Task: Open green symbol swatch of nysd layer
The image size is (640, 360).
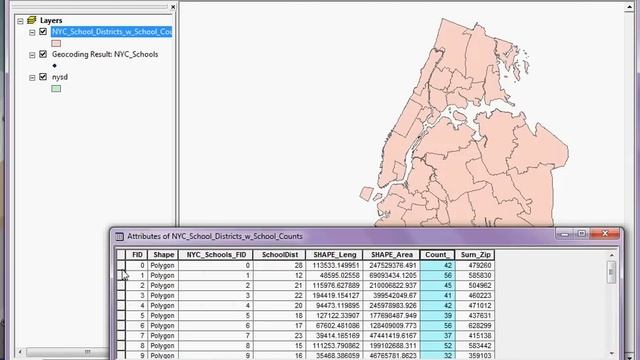Action: 56,89
